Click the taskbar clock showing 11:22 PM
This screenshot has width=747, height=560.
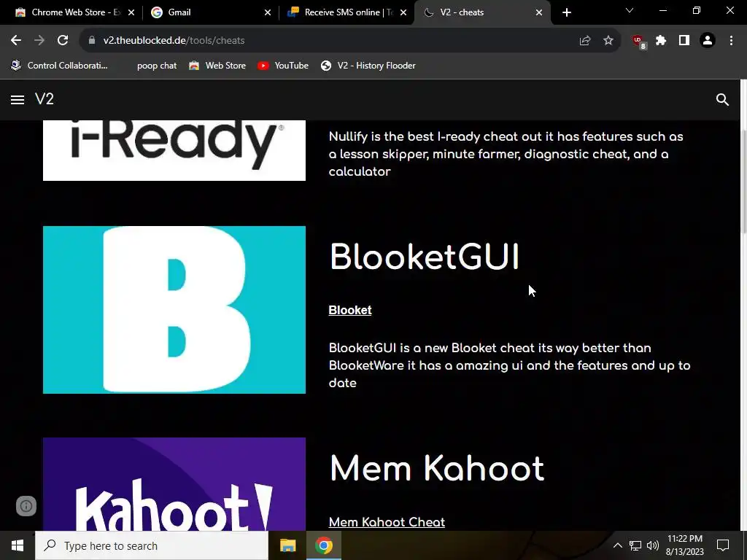tap(684, 545)
